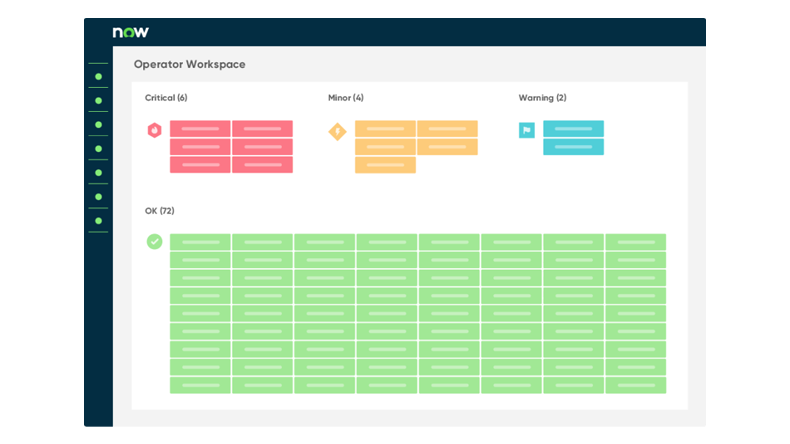This screenshot has height=444, width=790.
Task: Open the Critical (6) heading
Action: point(166,98)
